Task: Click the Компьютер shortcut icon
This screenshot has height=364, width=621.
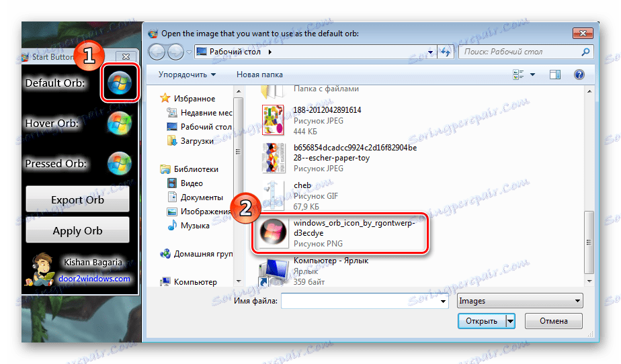Action: tap(273, 272)
